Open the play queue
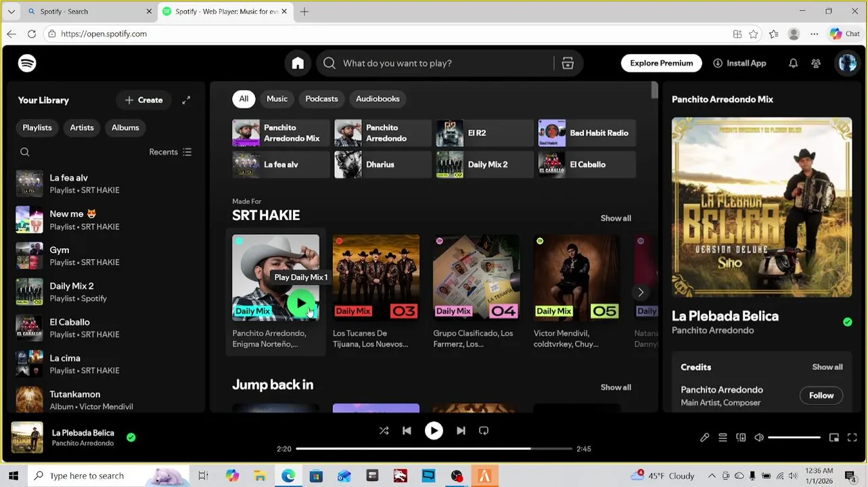Screen dimensions: 868x487 pos(723,438)
